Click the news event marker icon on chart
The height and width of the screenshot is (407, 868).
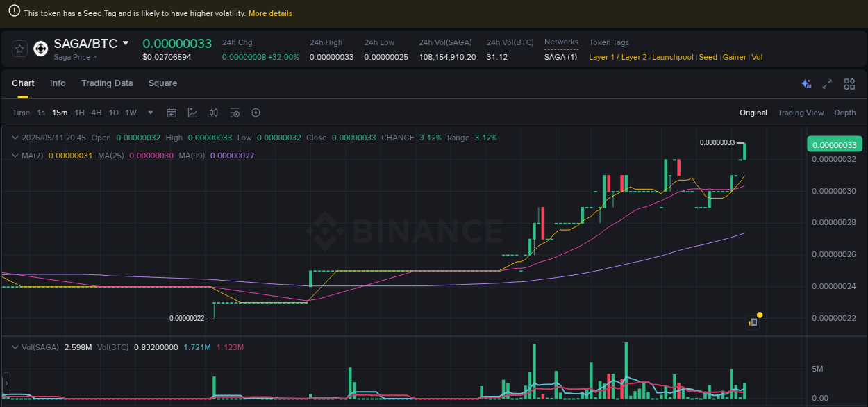tap(752, 322)
